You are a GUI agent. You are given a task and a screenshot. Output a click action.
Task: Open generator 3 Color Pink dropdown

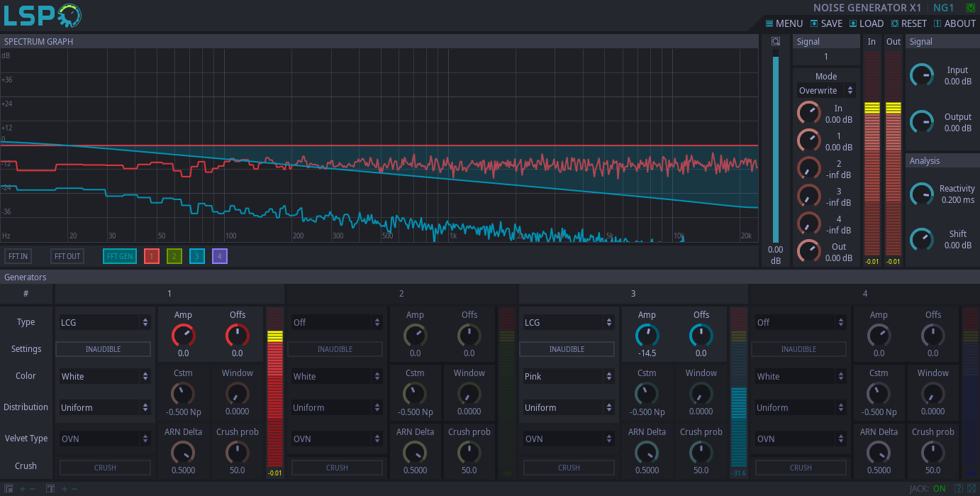[568, 376]
